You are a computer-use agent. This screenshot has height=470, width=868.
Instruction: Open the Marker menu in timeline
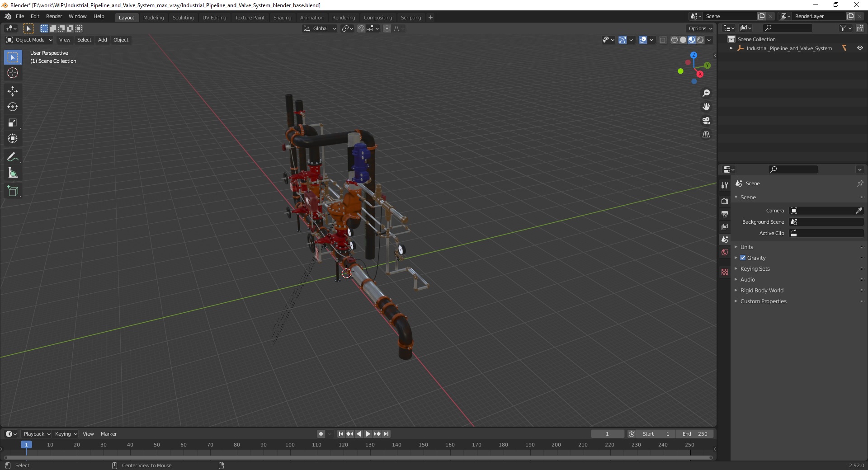click(108, 434)
